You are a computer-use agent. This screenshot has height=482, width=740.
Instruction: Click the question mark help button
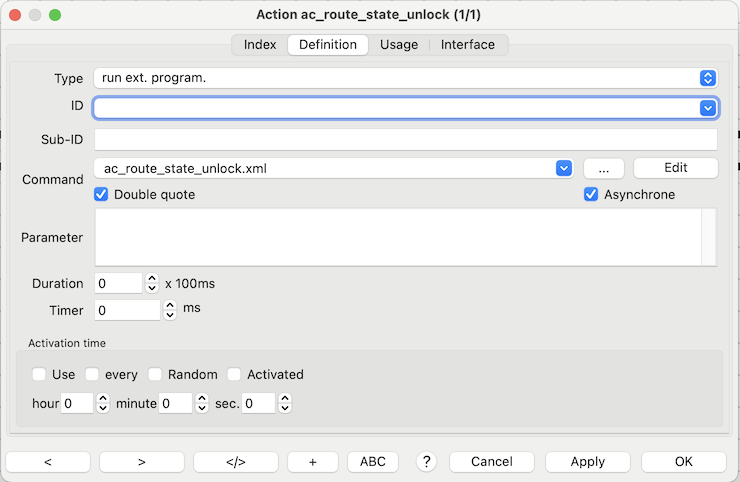click(x=427, y=461)
